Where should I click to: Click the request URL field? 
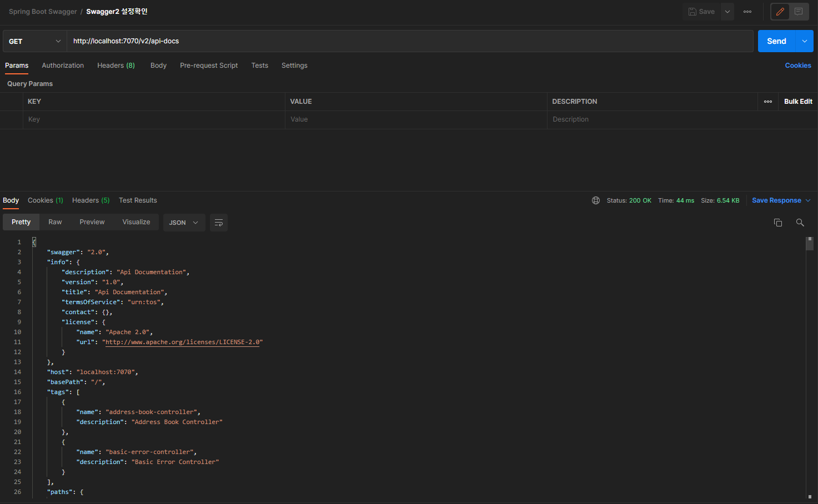click(410, 41)
